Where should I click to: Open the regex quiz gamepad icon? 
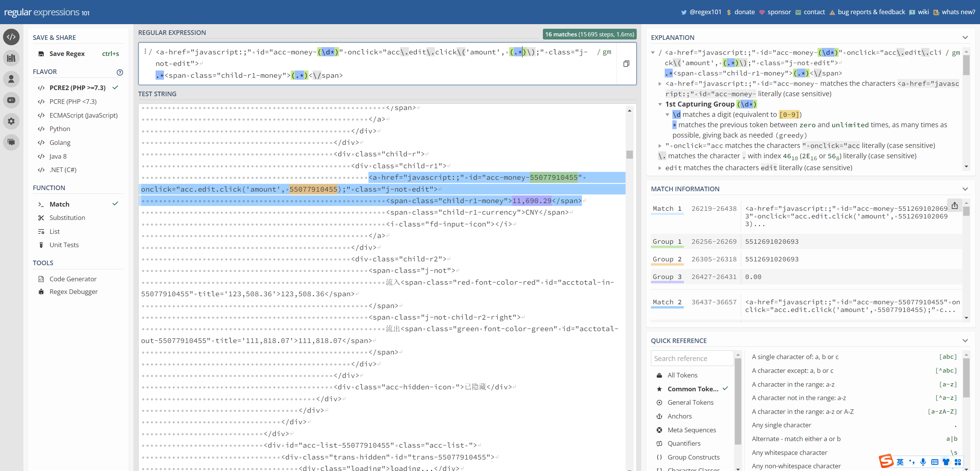[x=11, y=100]
